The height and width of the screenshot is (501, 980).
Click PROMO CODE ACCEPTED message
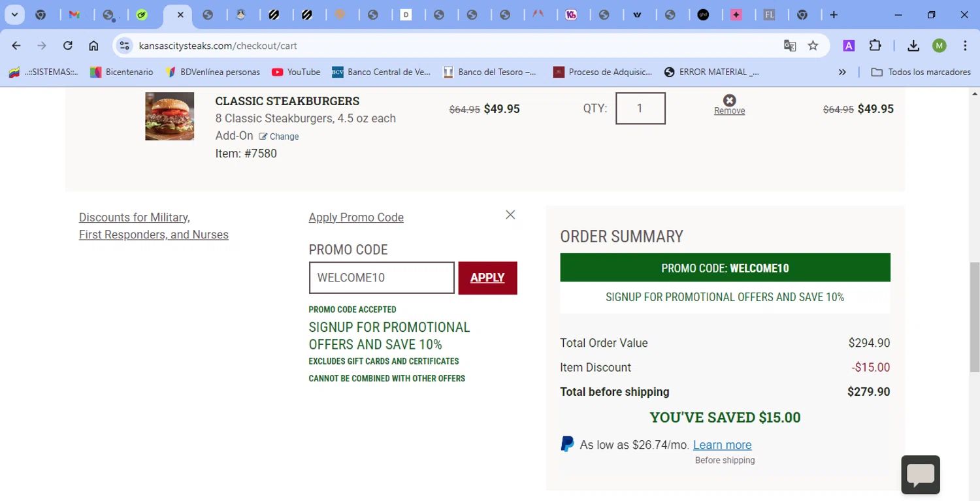(352, 310)
